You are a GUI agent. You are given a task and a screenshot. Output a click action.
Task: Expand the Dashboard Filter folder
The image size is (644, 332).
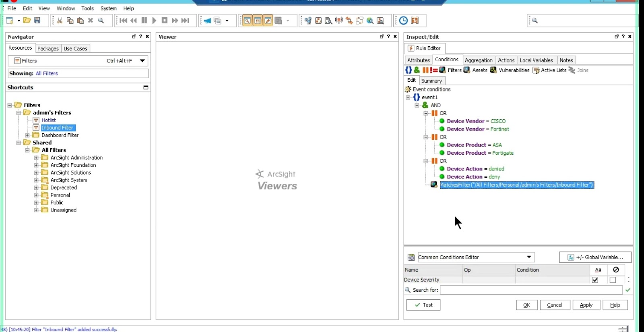(27, 135)
